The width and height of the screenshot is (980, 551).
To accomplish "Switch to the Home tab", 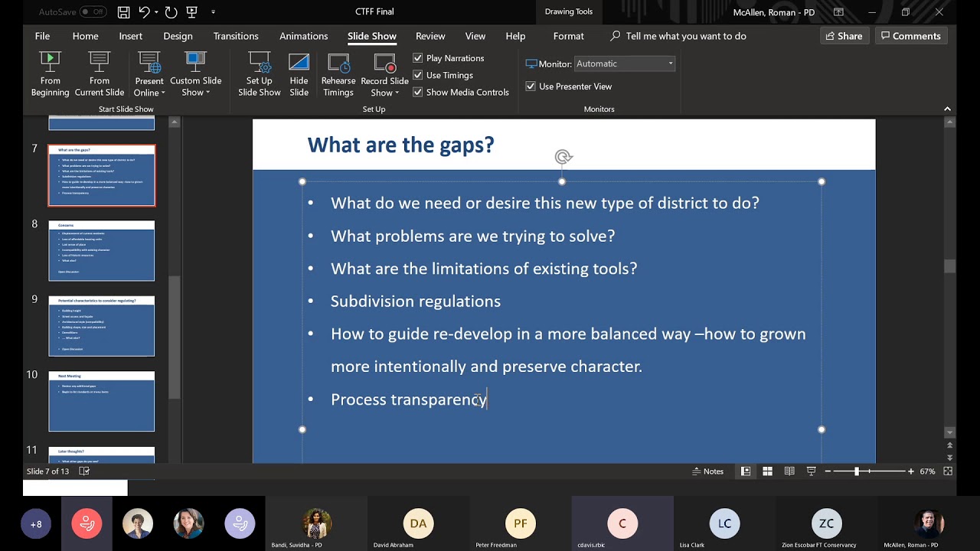I will pyautogui.click(x=85, y=36).
